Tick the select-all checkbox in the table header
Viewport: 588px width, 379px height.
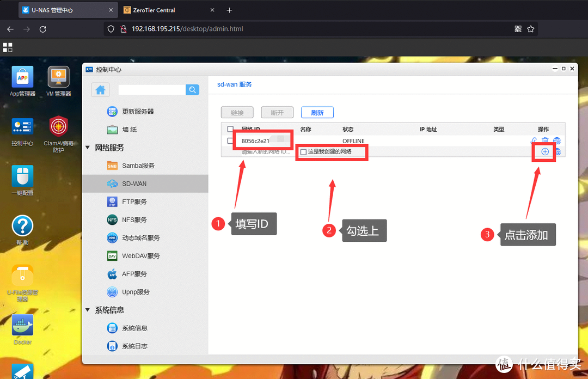229,129
